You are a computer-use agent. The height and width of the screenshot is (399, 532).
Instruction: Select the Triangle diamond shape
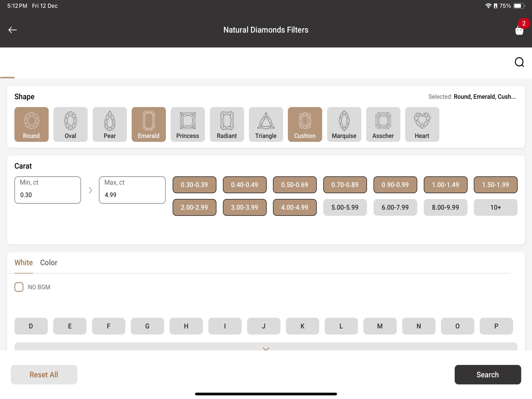coord(266,124)
